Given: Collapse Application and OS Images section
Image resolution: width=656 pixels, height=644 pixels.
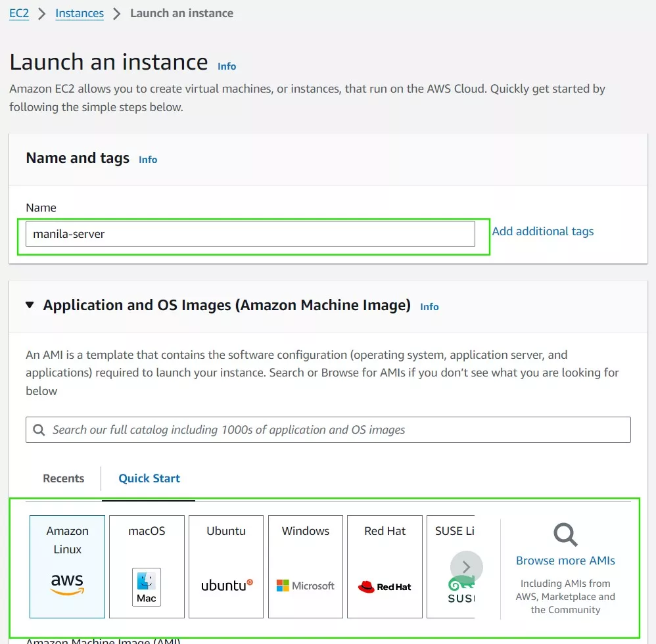Looking at the screenshot, I should pyautogui.click(x=30, y=305).
